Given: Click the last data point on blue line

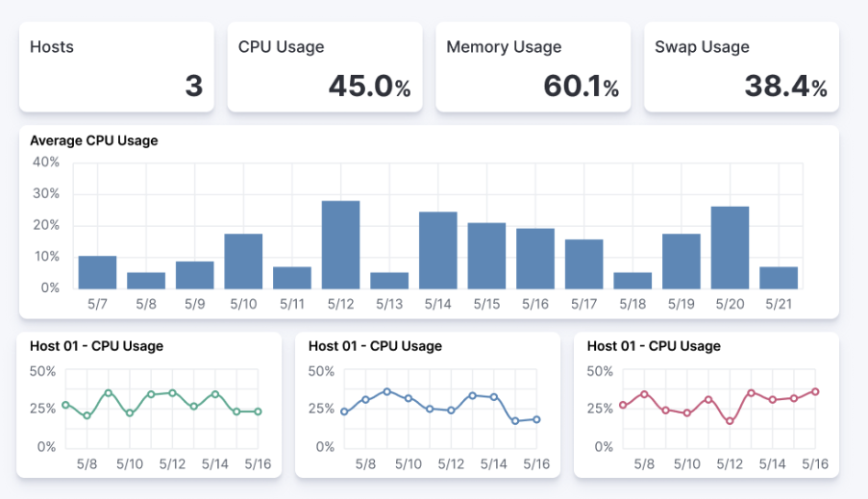Looking at the screenshot, I should (x=536, y=419).
